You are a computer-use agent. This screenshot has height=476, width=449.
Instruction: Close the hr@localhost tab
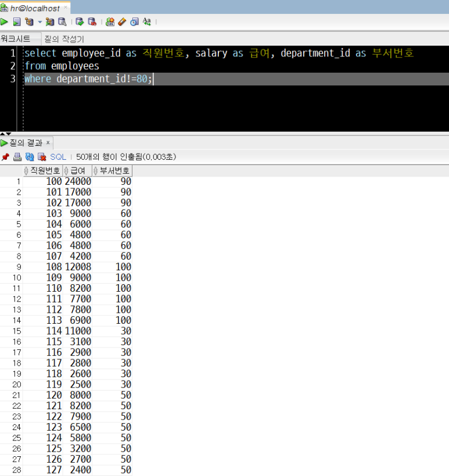coord(66,8)
